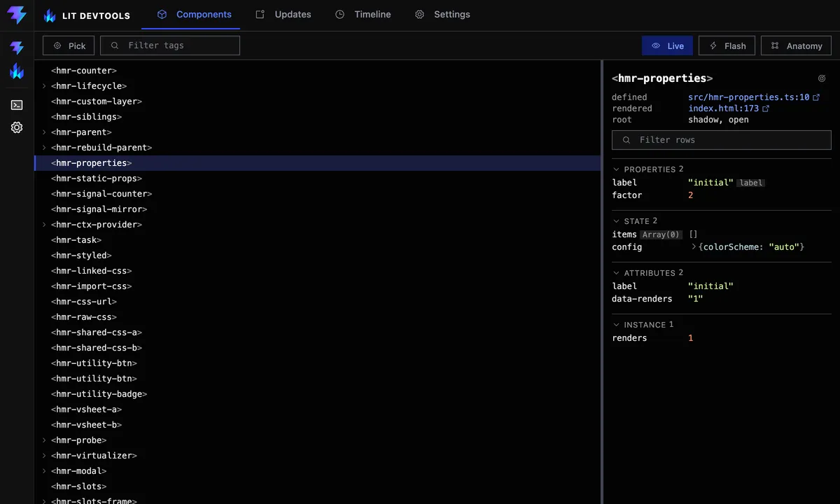Open the Settings tab in the header

click(442, 14)
